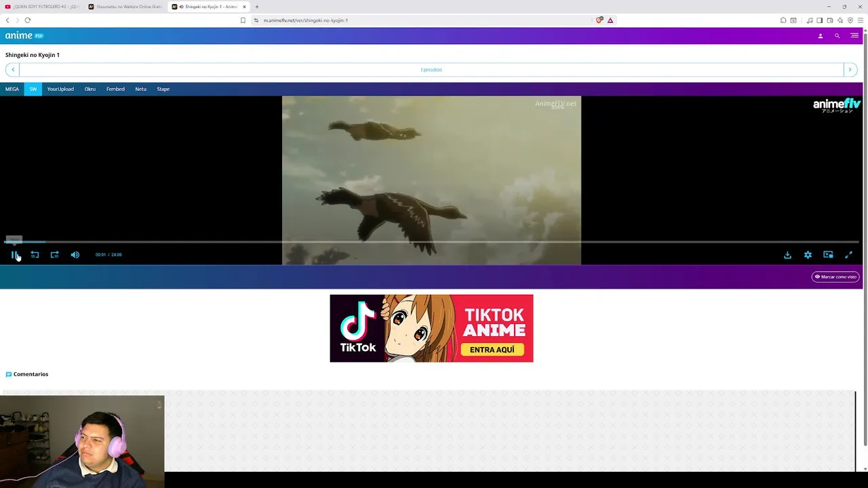Open the browser extensions puzzle icon
The width and height of the screenshot is (868, 488).
[783, 20]
